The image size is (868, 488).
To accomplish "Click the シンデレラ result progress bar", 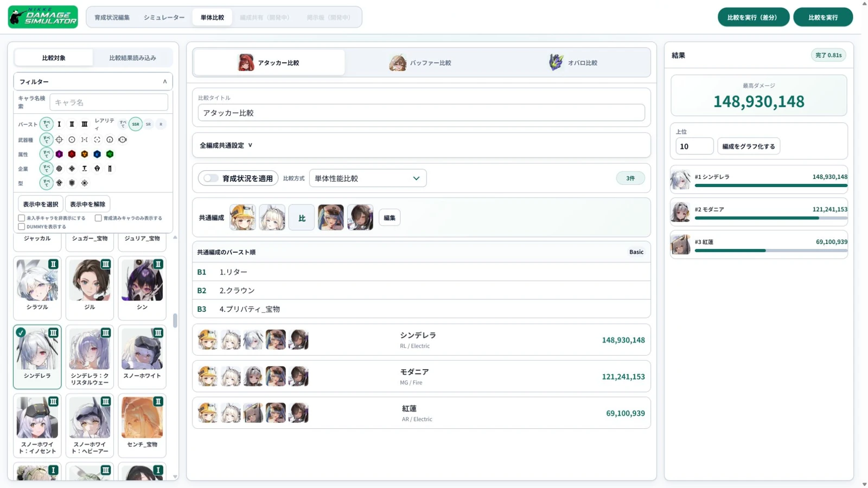I will coord(771,185).
